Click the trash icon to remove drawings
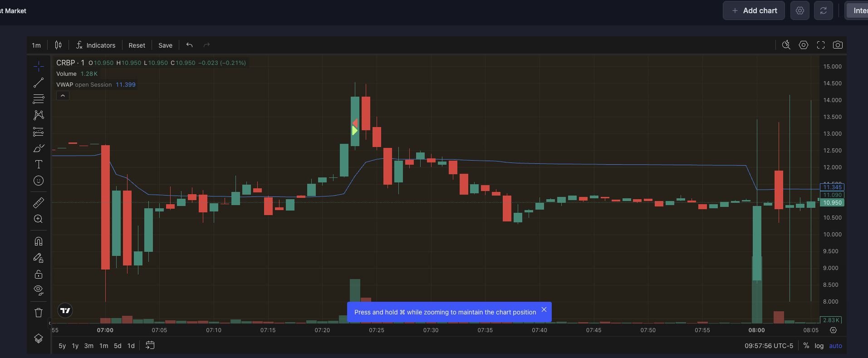Viewport: 868px width, 358px height. (x=39, y=313)
